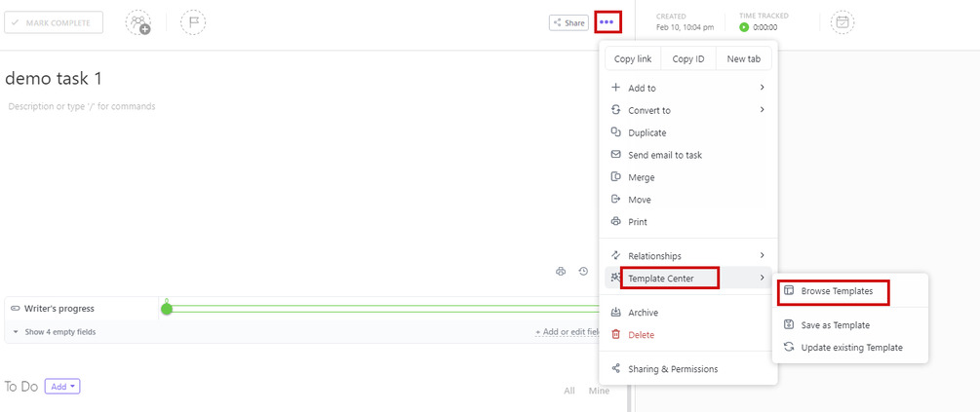Screen dimensions: 980x412
Task: Click the Sharing & Permissions share icon
Action: coord(615,369)
